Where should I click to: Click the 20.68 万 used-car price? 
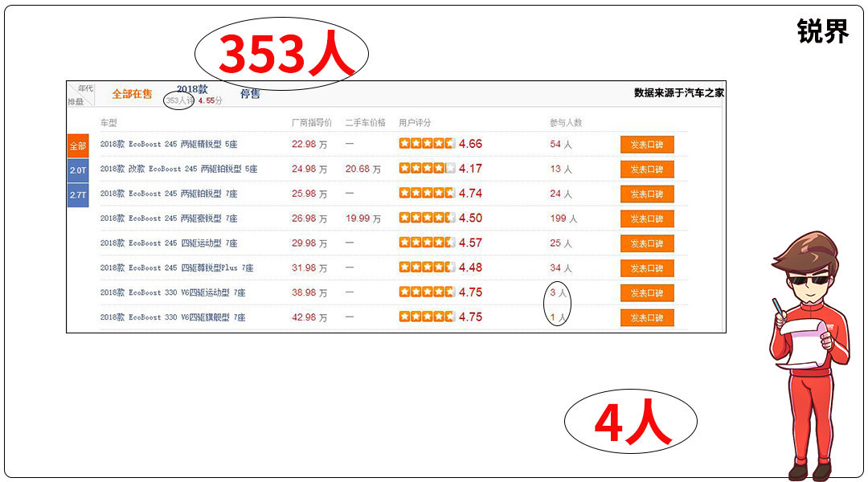tap(362, 170)
